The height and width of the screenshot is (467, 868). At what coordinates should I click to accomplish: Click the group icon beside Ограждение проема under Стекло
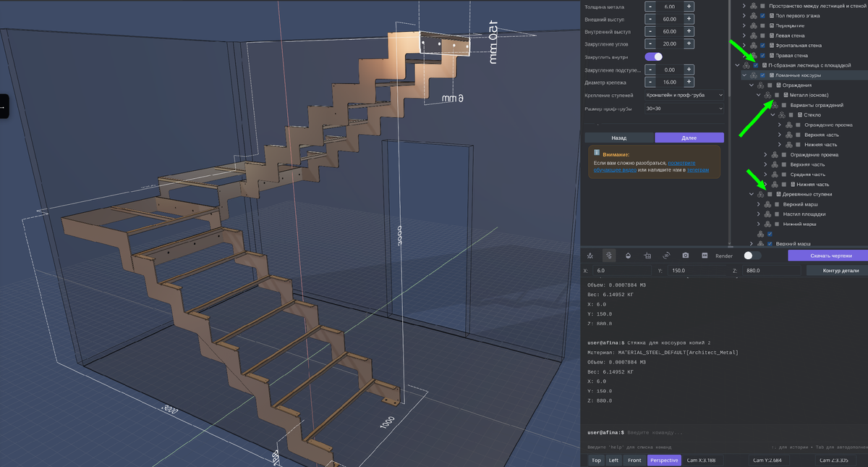tap(789, 125)
